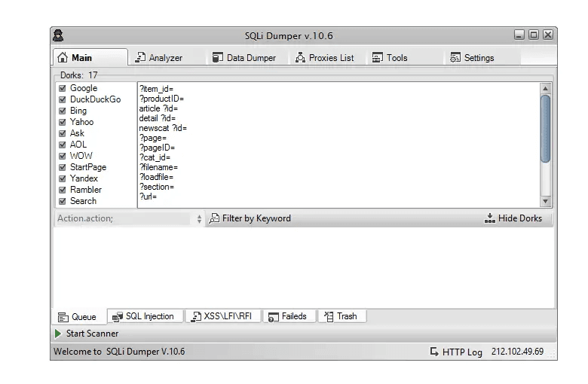588x384 pixels.
Task: Click the ?pageID= dork line
Action: point(157,148)
